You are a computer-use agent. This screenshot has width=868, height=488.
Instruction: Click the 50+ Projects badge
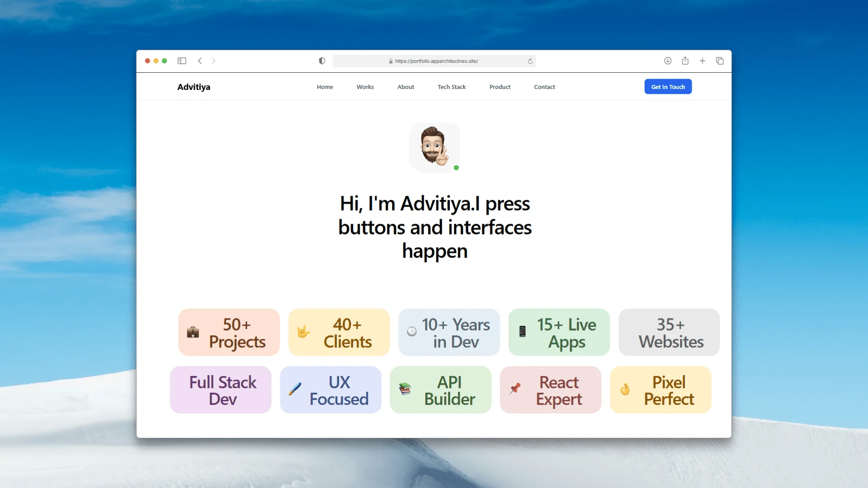point(229,333)
